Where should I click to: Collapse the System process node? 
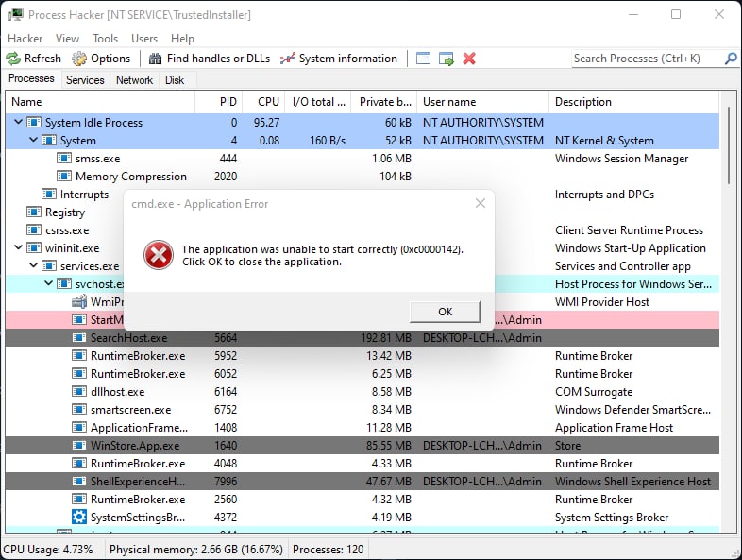(34, 140)
